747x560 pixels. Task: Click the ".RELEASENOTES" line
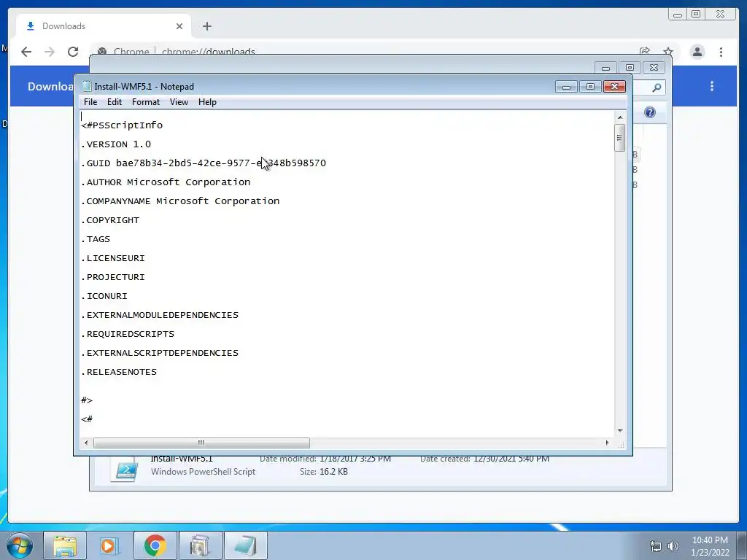point(119,372)
